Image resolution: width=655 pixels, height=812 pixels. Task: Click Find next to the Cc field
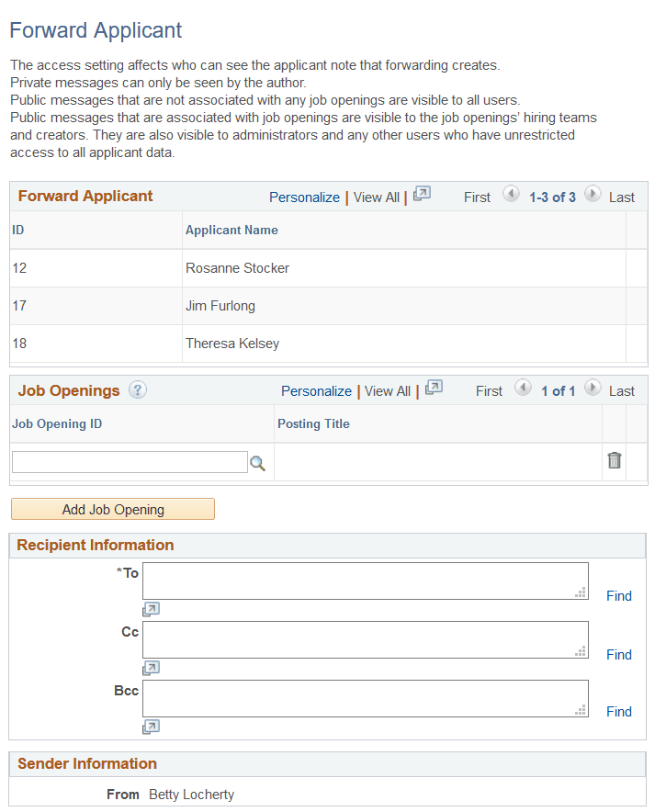618,654
